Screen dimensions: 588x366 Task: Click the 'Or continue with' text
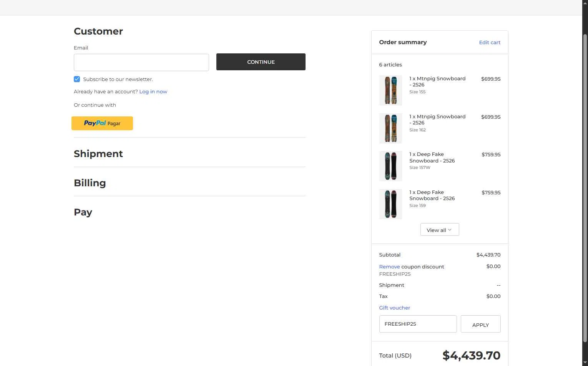coord(95,105)
